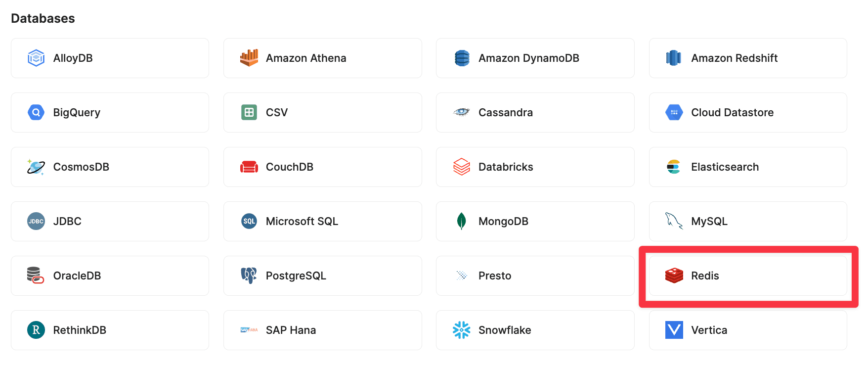This screenshot has width=868, height=368.
Task: Click the Databricks stacked layers icon
Action: 462,167
